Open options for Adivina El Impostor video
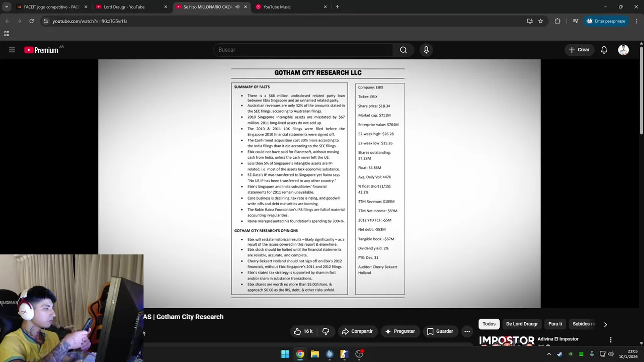The height and width of the screenshot is (362, 644). 610,340
